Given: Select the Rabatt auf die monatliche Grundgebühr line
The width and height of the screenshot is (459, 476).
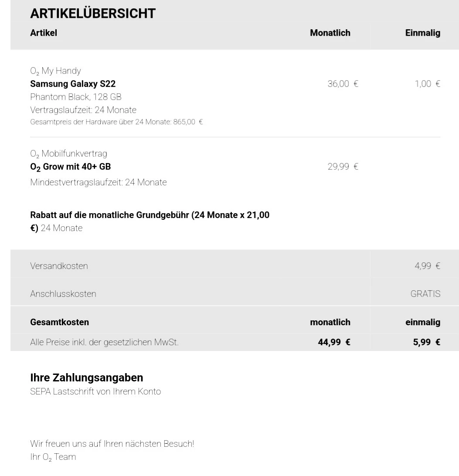Looking at the screenshot, I should click(150, 221).
